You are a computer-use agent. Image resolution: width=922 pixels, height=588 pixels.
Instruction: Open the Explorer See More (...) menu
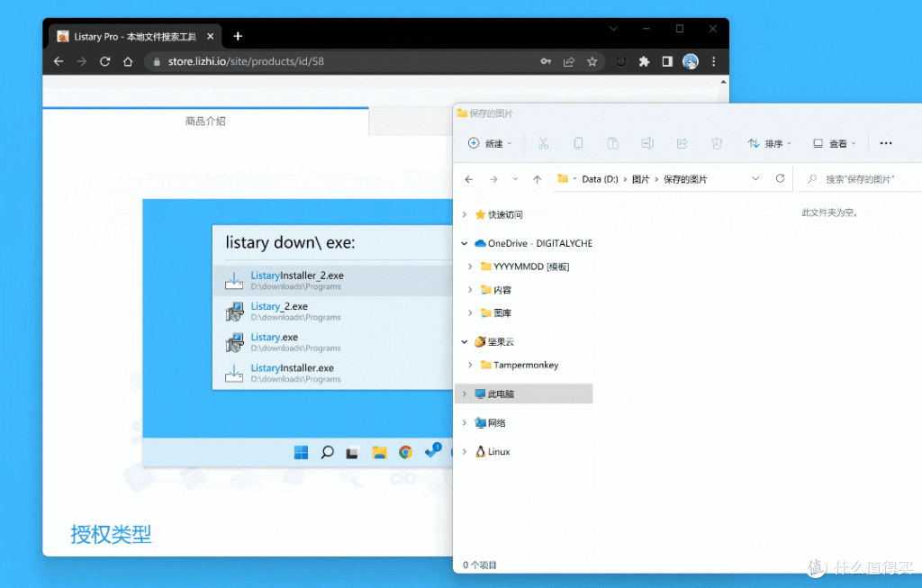(885, 143)
